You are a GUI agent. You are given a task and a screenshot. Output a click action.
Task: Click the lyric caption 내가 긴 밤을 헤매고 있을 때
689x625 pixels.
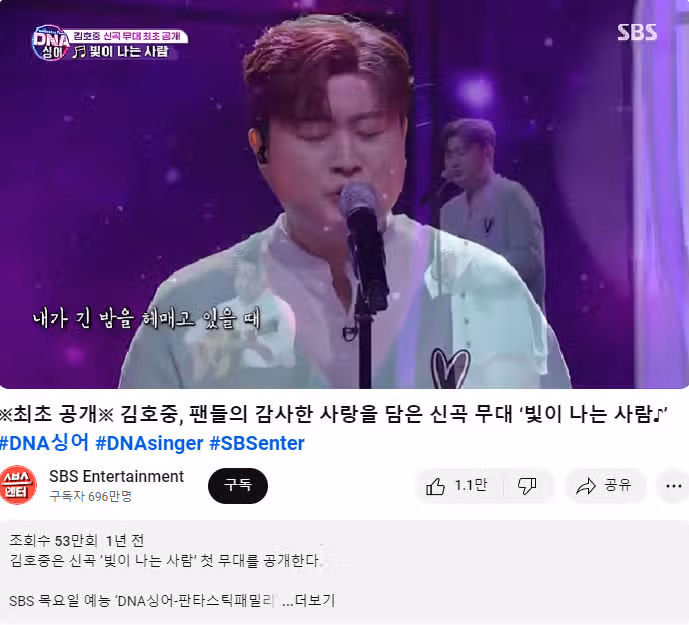[x=147, y=318]
